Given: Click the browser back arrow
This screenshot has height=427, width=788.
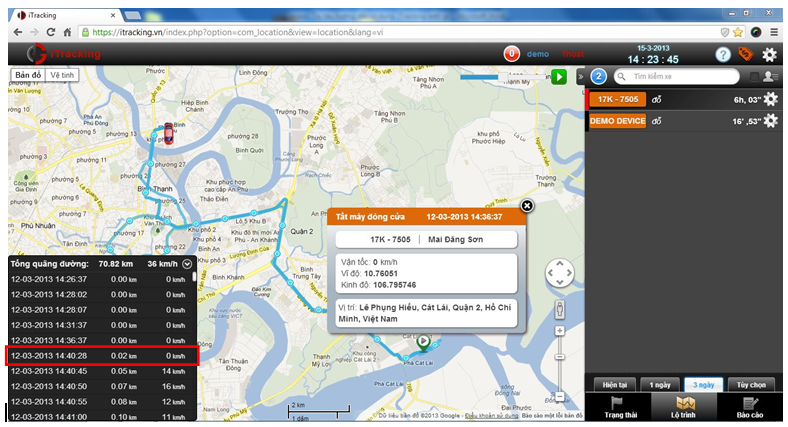Looking at the screenshot, I should 18,32.
